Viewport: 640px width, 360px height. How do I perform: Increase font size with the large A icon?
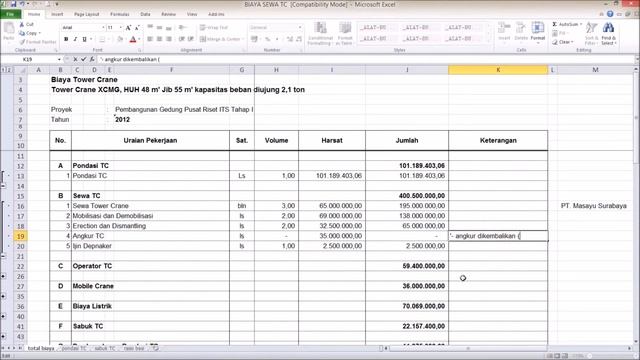pyautogui.click(x=128, y=27)
